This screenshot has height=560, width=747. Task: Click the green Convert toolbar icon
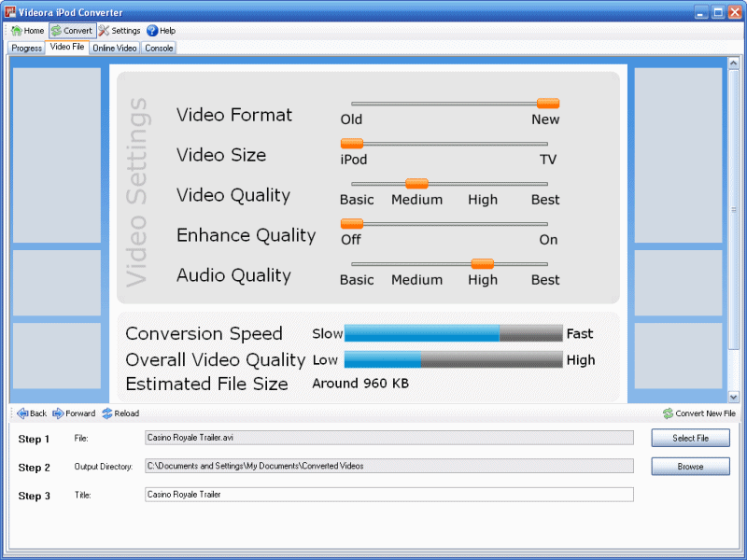[x=56, y=31]
